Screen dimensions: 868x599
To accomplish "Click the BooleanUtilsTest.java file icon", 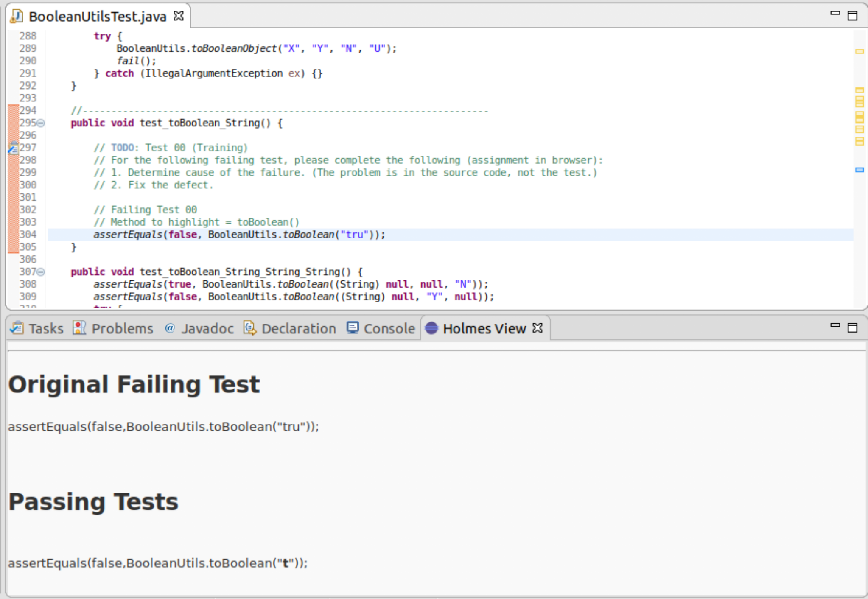I will click(x=17, y=16).
